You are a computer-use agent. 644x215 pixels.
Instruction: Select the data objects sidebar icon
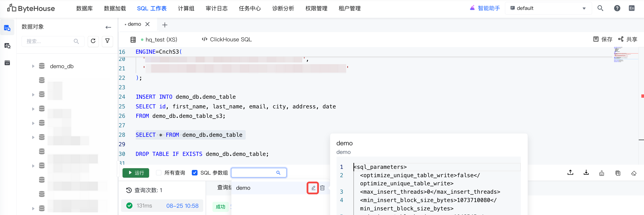(7, 28)
